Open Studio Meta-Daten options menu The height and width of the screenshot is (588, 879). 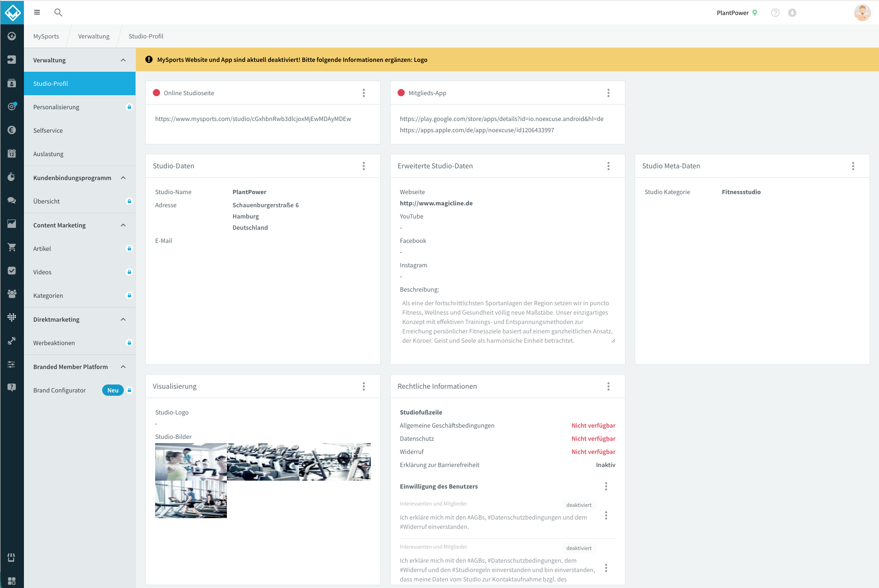[853, 166]
